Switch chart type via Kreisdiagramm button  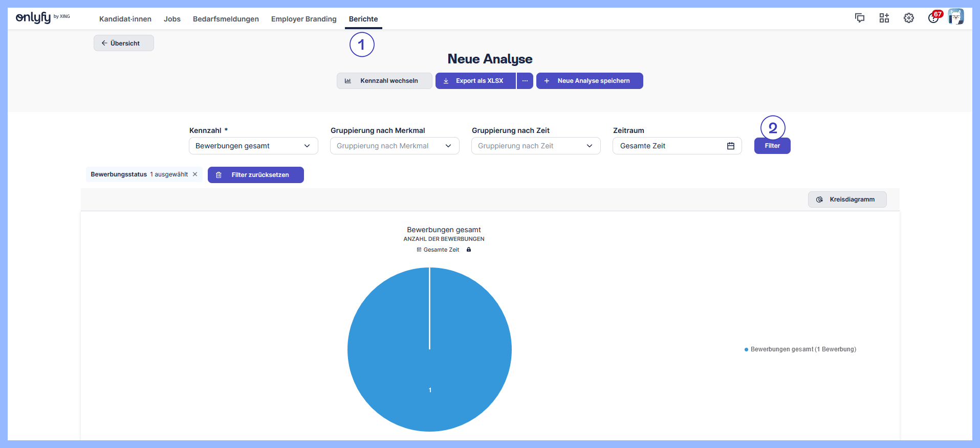coord(847,199)
